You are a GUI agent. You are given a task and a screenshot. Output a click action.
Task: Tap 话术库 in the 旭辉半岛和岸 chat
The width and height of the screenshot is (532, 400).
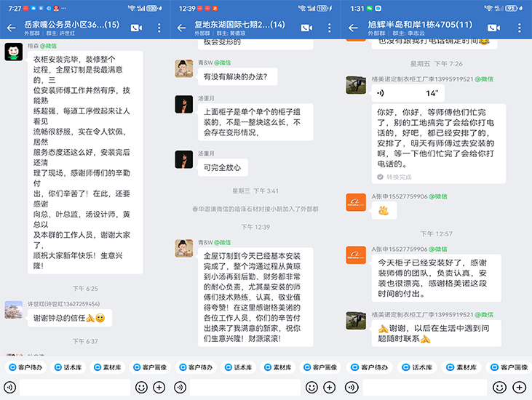click(416, 367)
